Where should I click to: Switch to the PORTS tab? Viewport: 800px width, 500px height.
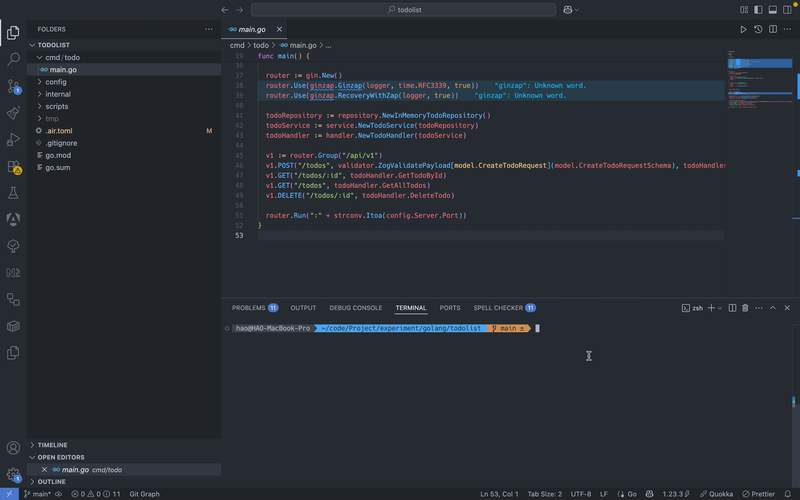[449, 308]
